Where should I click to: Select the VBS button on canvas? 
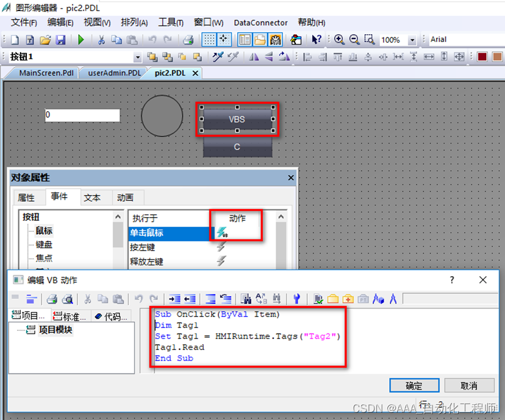click(237, 119)
